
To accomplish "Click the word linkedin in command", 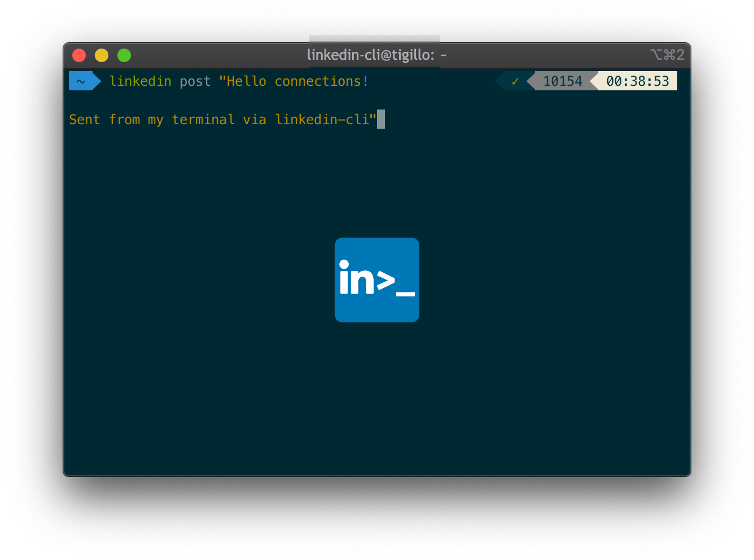I will 141,81.
